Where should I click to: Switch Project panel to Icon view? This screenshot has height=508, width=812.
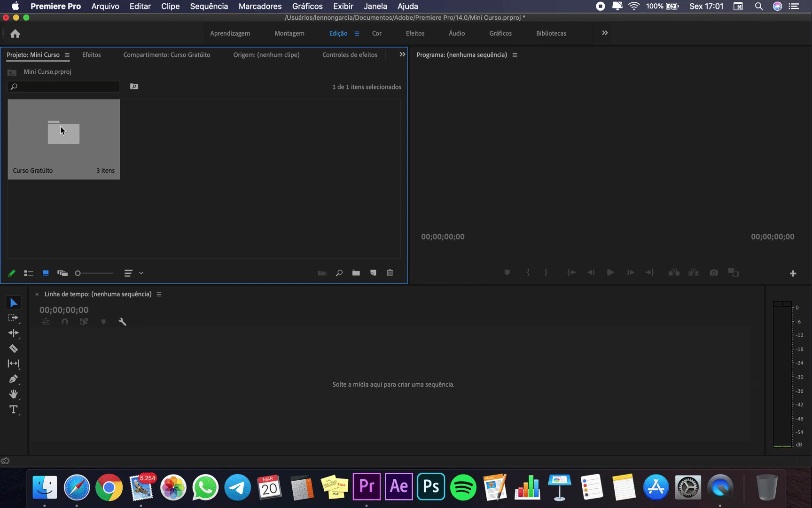[46, 273]
